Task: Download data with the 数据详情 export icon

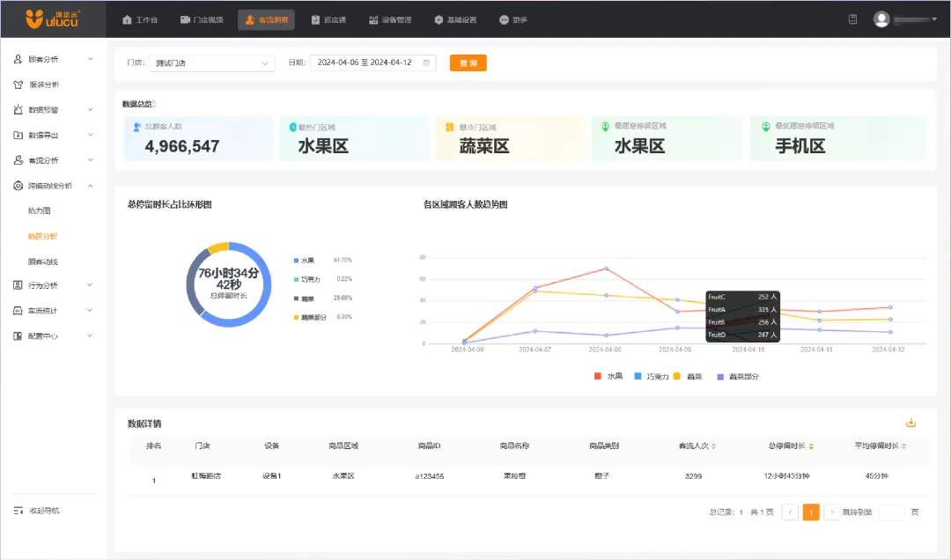Action: (x=910, y=423)
